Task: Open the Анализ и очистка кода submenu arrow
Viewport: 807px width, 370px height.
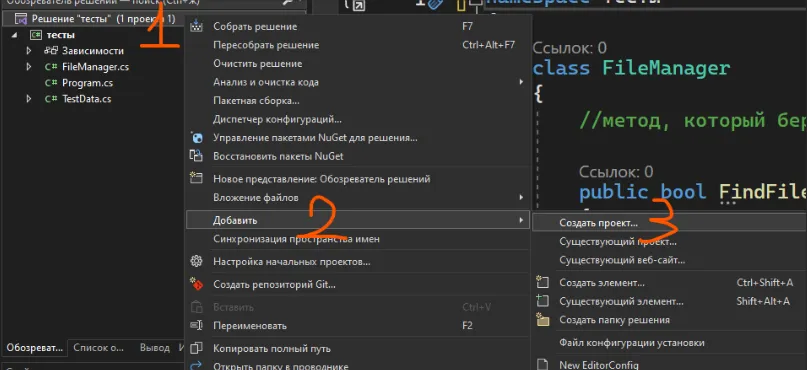Action: pyautogui.click(x=521, y=82)
